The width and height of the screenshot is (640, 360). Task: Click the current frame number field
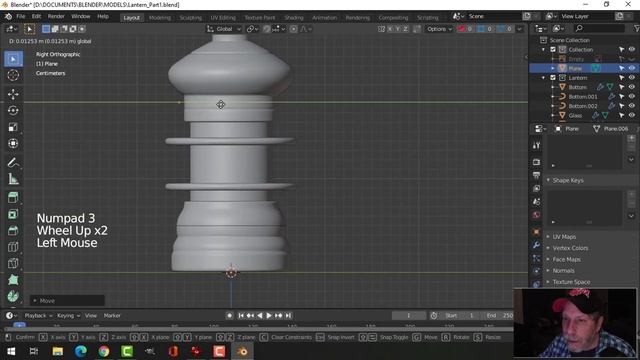pos(409,316)
